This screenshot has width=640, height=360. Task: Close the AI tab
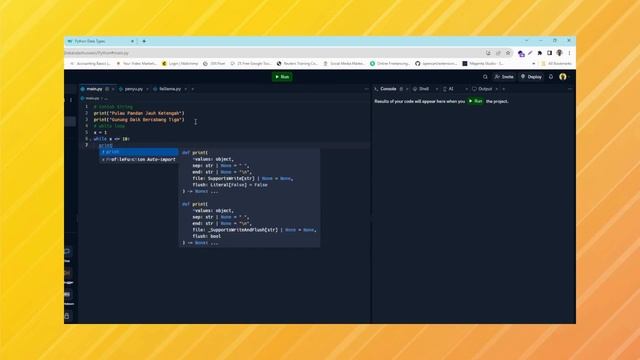coord(467,89)
